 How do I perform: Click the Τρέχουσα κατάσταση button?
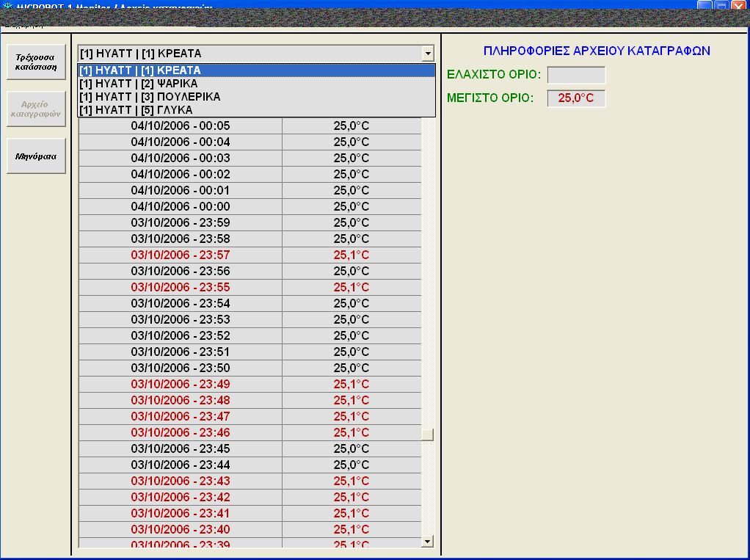pos(36,62)
